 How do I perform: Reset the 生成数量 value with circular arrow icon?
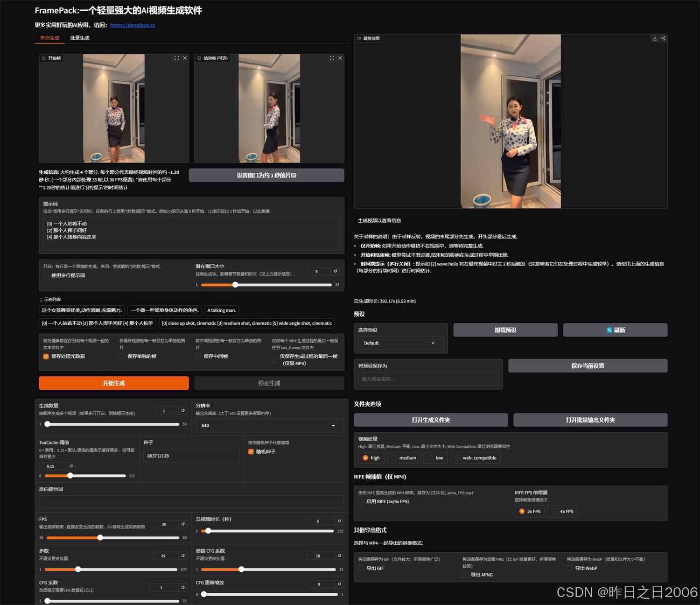click(182, 410)
